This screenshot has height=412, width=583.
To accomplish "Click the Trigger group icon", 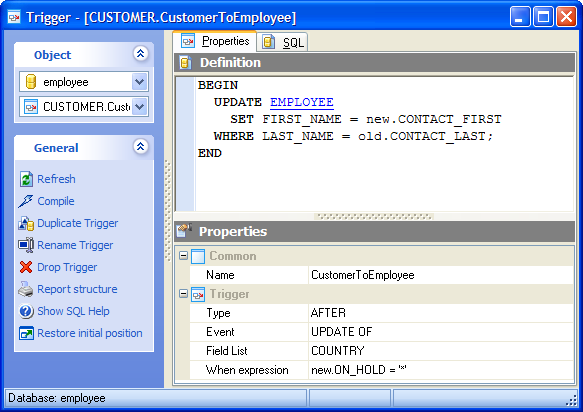I will [198, 294].
